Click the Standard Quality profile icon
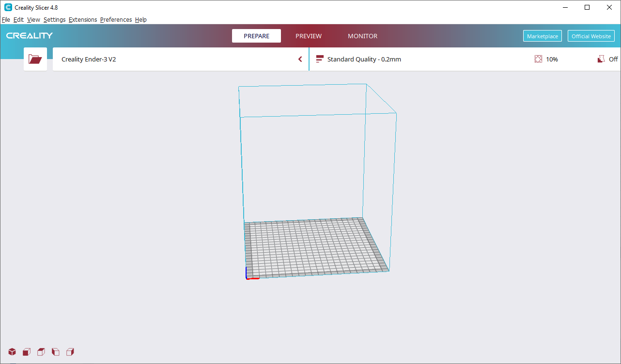Screen dimensions: 621x364 (x=320, y=59)
